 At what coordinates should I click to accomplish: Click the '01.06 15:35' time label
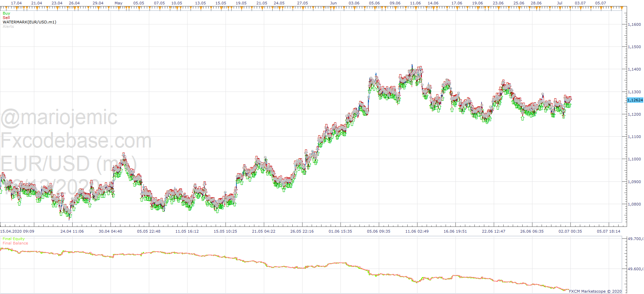tap(340, 231)
